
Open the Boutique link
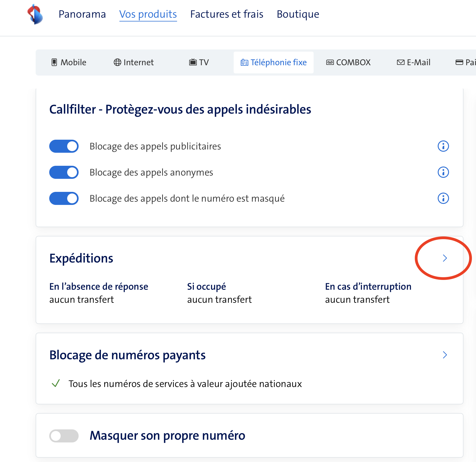[298, 14]
